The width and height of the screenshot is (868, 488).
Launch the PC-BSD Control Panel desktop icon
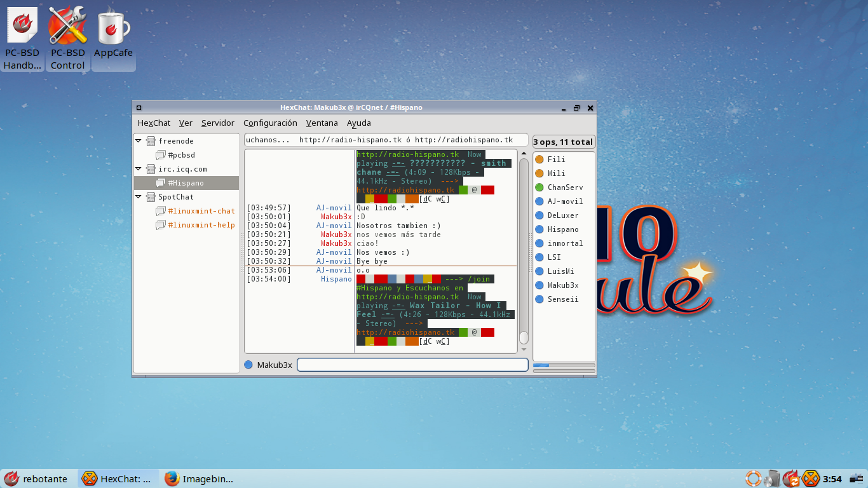point(67,38)
